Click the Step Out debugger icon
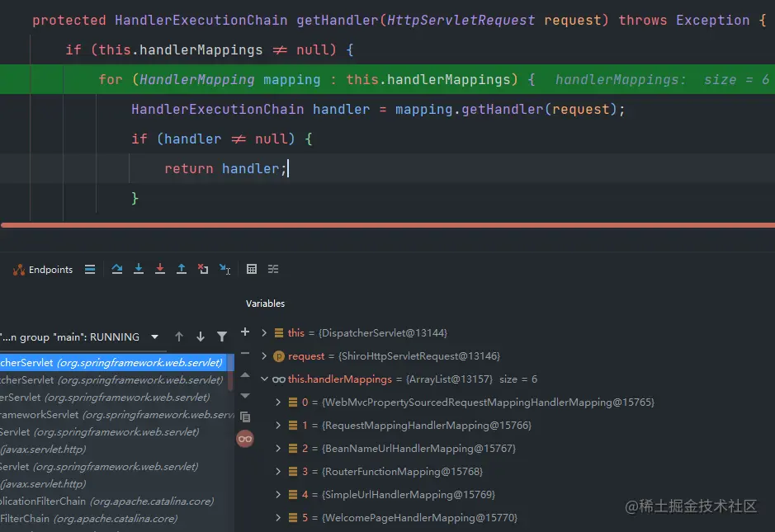 [182, 269]
